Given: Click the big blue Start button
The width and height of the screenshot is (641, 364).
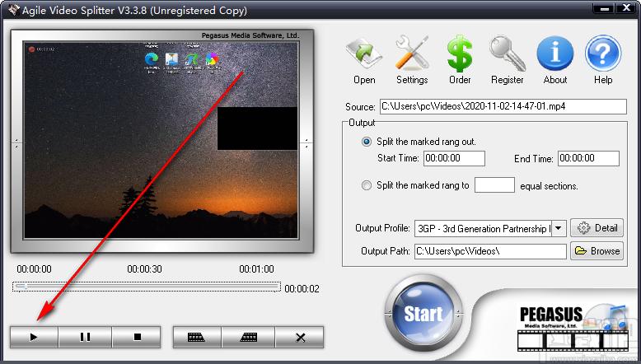Looking at the screenshot, I should tap(423, 313).
